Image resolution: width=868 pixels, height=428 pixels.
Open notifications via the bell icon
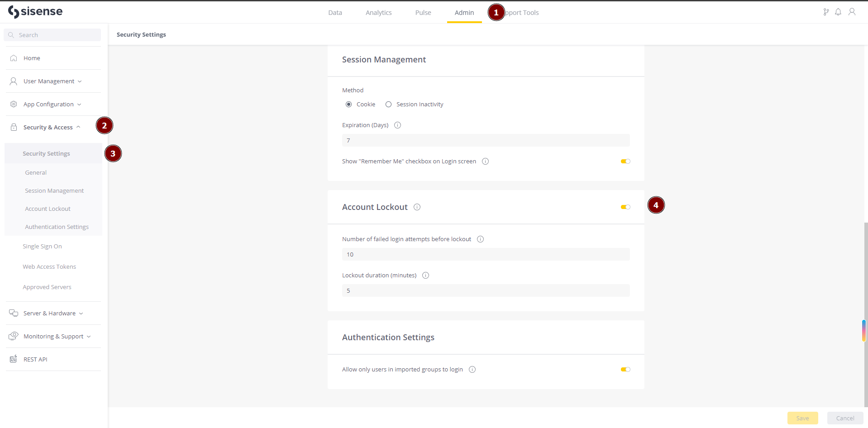click(x=838, y=12)
